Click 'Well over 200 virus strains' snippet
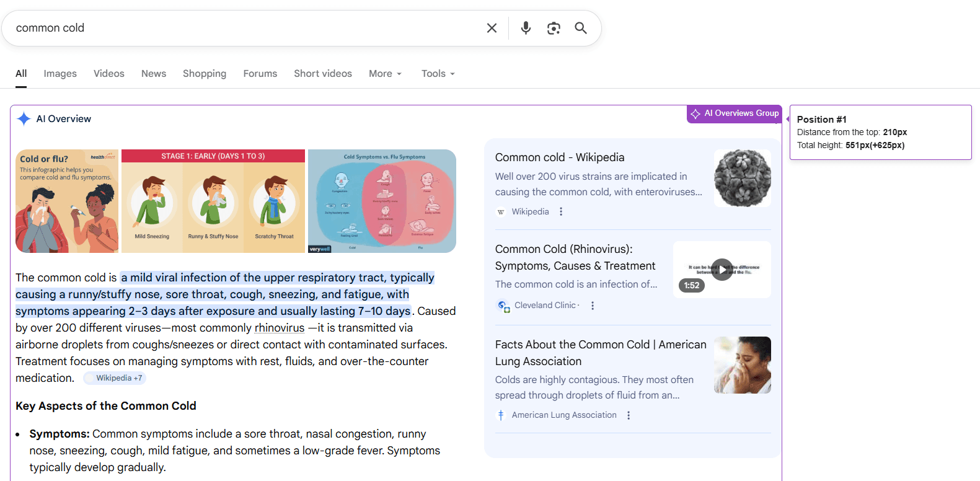 pyautogui.click(x=599, y=184)
